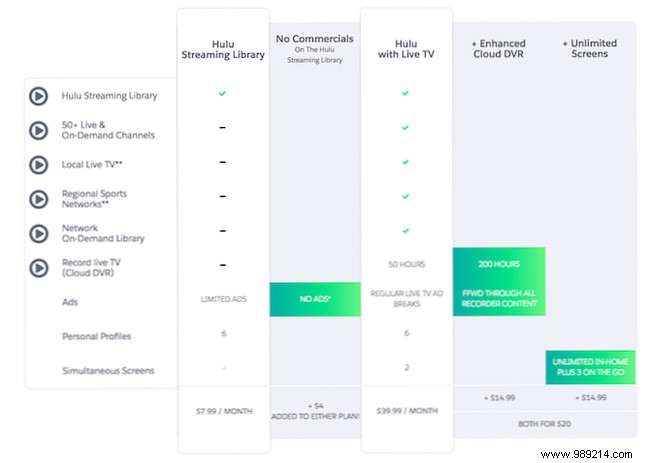Viewport: 647px width, 463px height.
Task: Click the +$4 added to either plan price
Action: point(315,410)
